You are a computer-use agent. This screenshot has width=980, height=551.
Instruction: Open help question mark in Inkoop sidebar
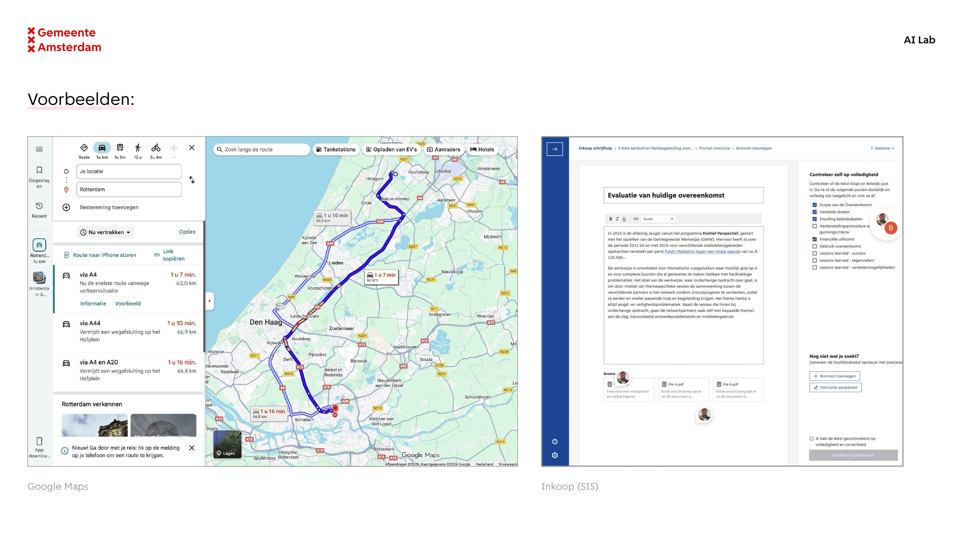(555, 442)
